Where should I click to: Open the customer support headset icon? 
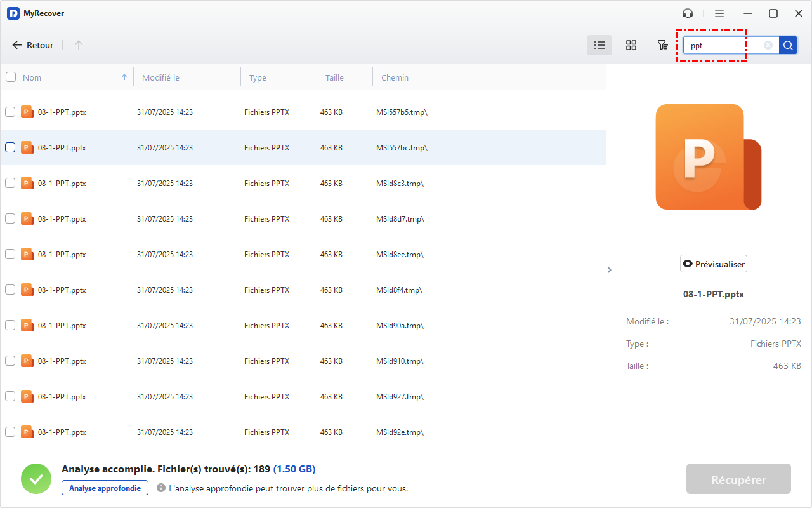click(688, 13)
